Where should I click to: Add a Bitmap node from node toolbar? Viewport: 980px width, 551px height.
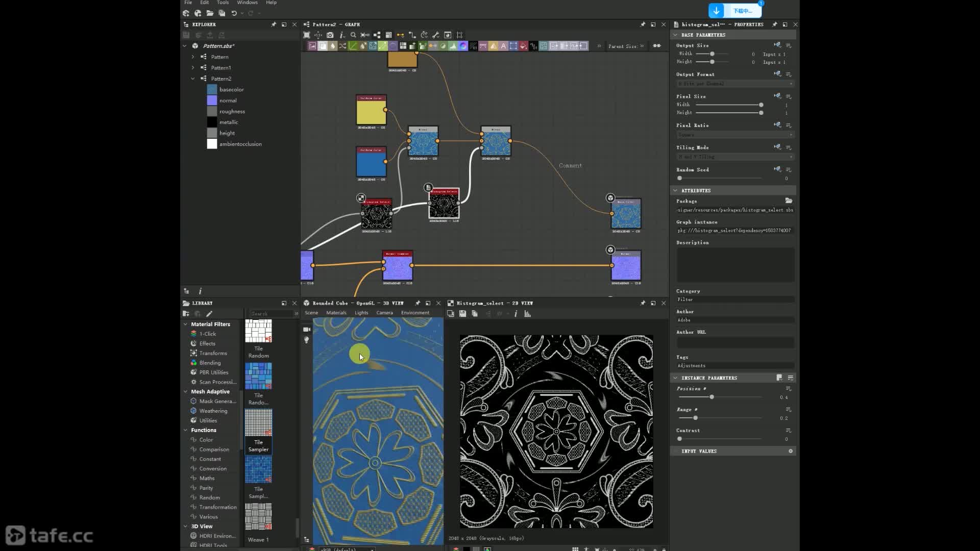click(x=312, y=46)
